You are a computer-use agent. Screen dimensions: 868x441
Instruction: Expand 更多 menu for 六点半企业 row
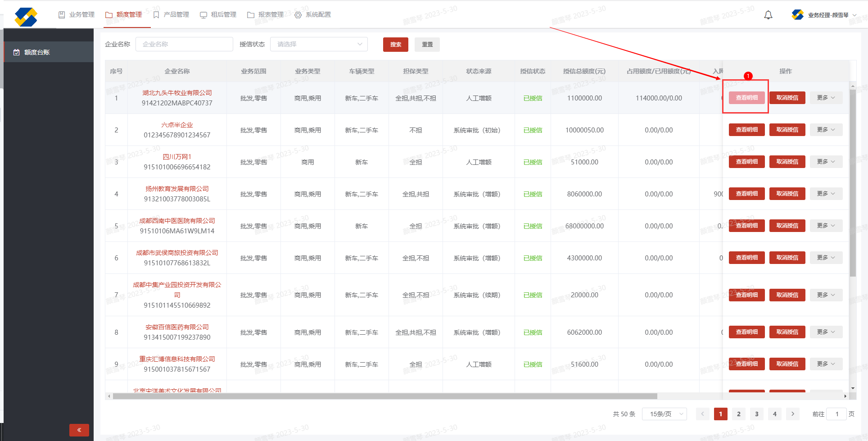coord(826,130)
